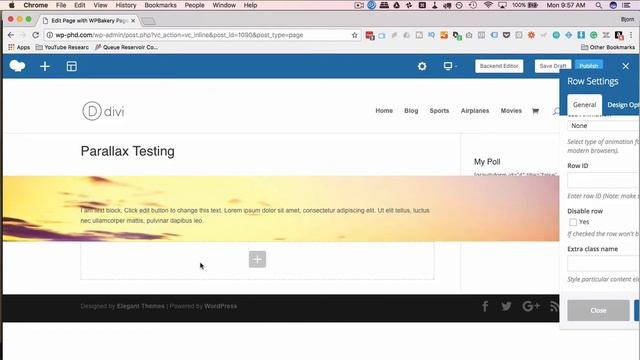640x360 pixels.
Task: Open the Edit menu
Action: 80,5
